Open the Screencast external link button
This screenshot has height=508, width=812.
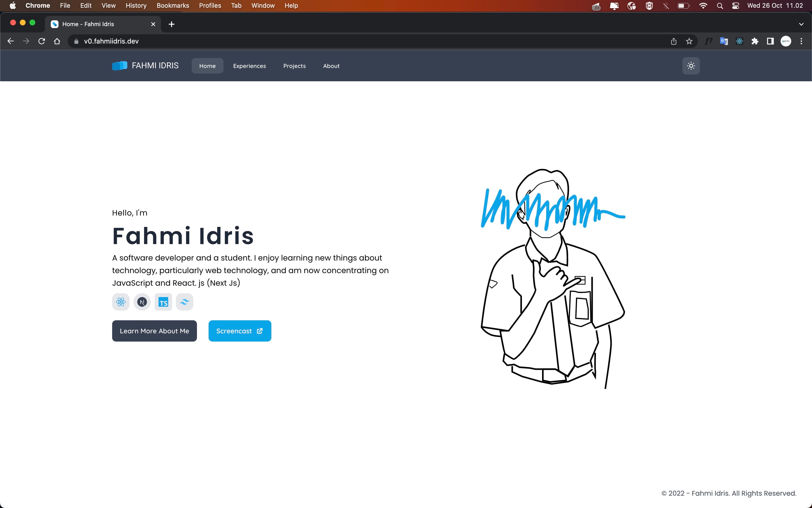[x=240, y=331]
